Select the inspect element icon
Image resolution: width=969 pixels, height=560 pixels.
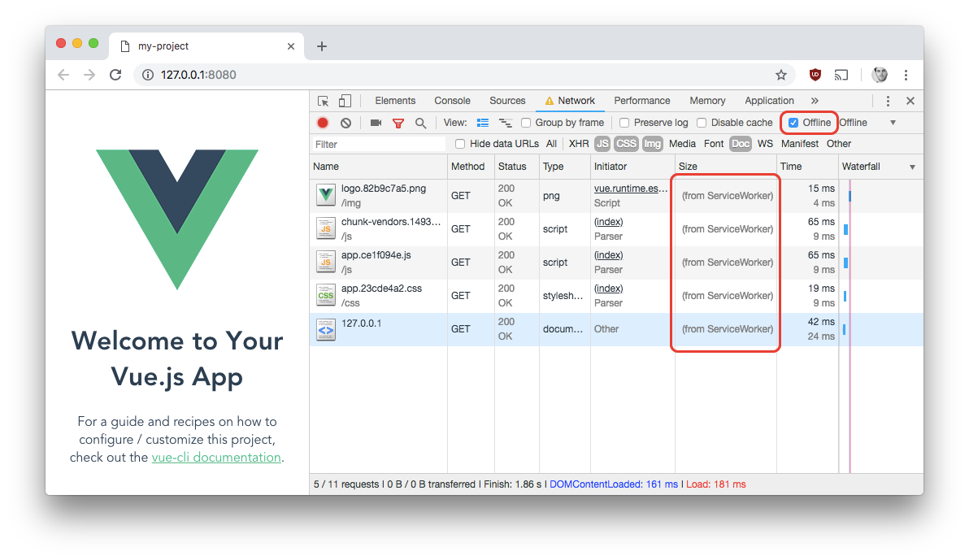coord(323,100)
